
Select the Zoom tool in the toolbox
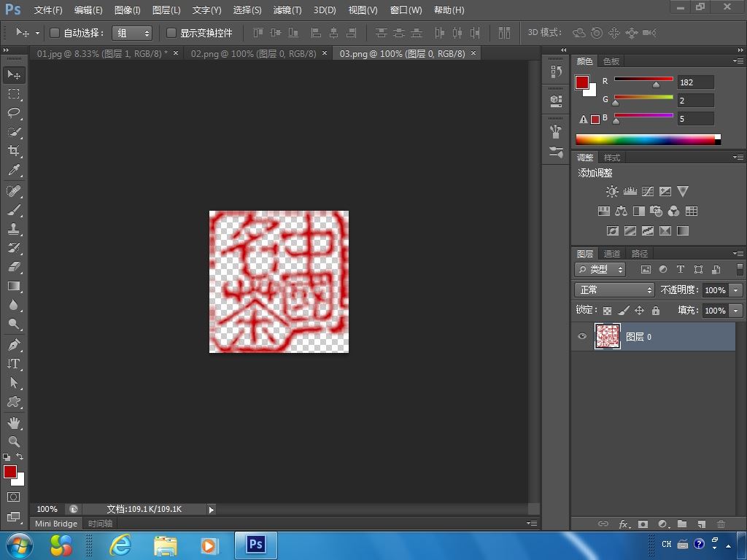pyautogui.click(x=14, y=441)
